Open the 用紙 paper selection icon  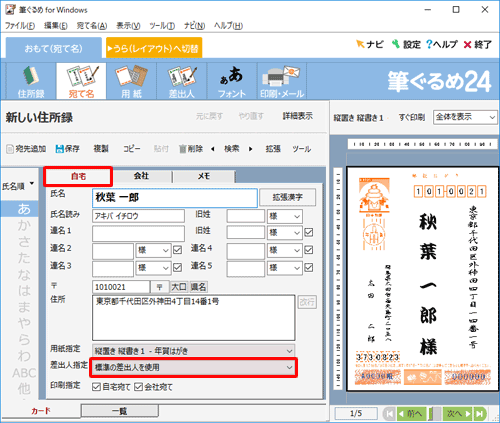coord(131,81)
